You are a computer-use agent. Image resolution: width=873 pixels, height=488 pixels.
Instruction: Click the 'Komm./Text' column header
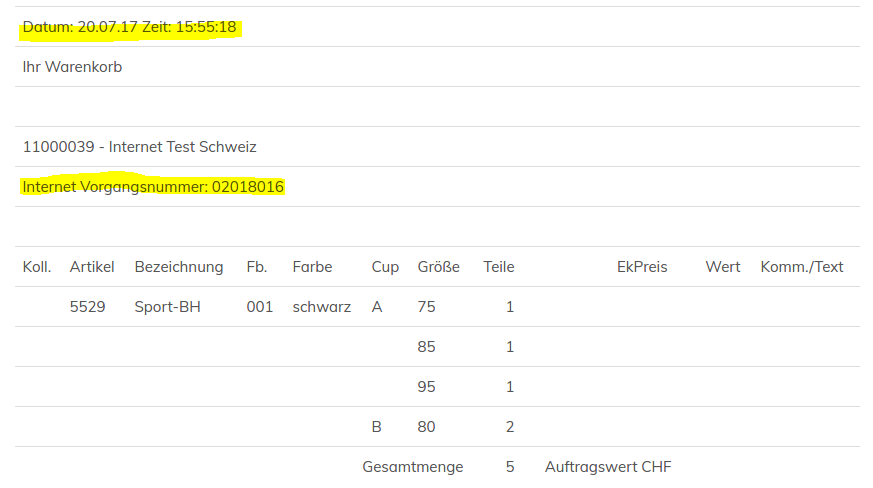[x=802, y=267]
